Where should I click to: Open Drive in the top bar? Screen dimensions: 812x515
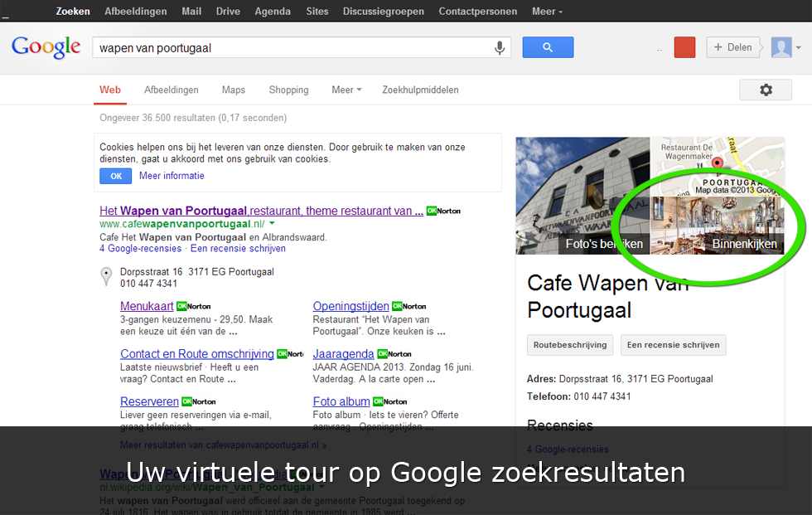click(228, 12)
